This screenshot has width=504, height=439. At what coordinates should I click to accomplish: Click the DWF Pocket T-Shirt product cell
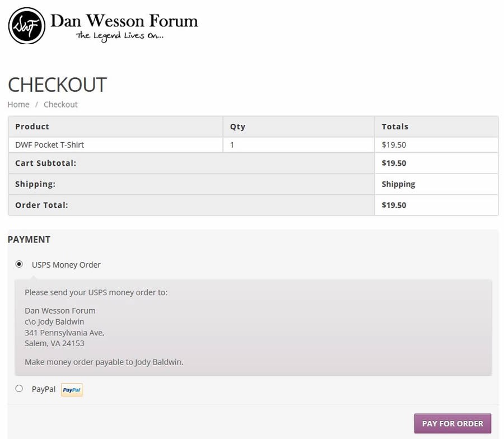[x=115, y=145]
